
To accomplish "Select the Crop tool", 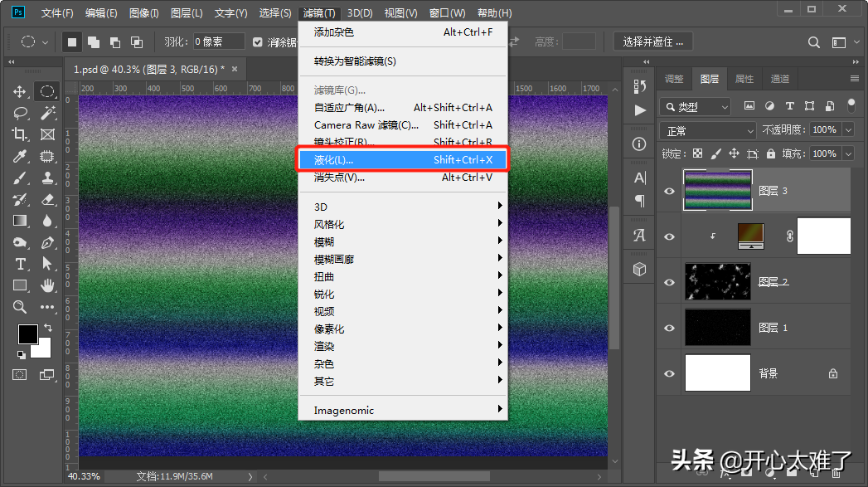I will coord(20,134).
